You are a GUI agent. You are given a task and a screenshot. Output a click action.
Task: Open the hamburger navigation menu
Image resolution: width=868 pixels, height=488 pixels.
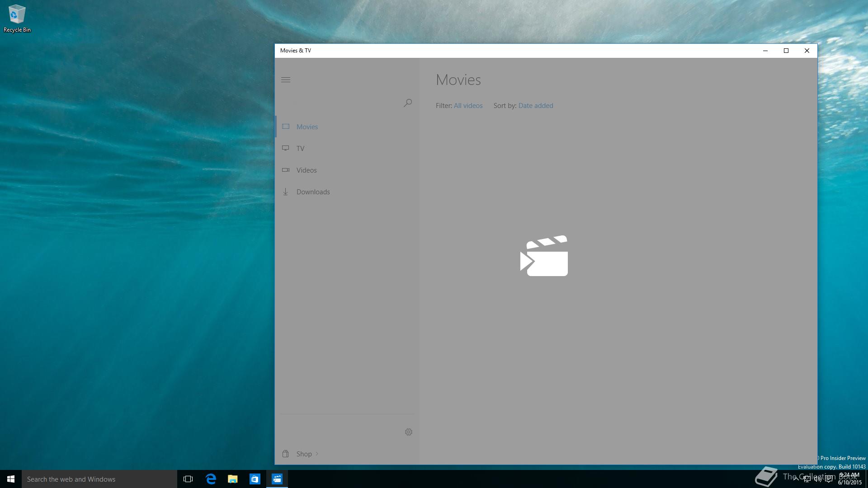point(286,80)
